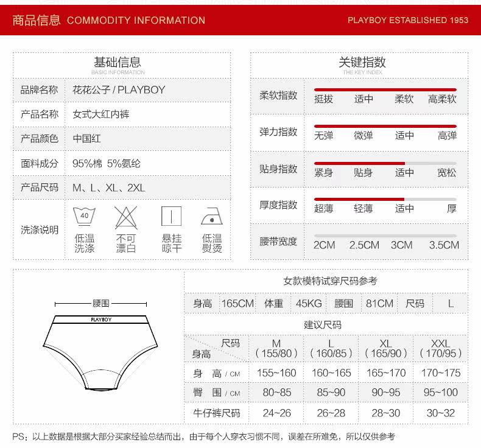Click model waist value '81CM'

pos(379,304)
